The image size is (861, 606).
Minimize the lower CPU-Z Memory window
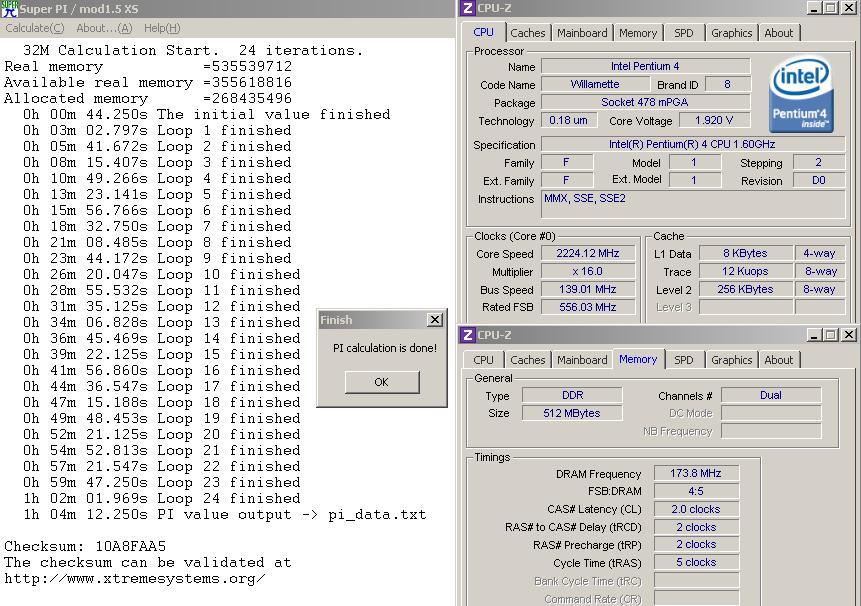[814, 335]
